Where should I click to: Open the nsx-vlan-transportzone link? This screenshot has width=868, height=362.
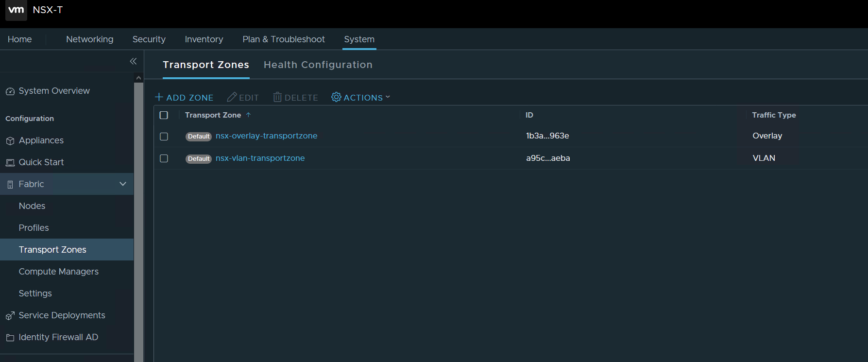click(x=260, y=158)
